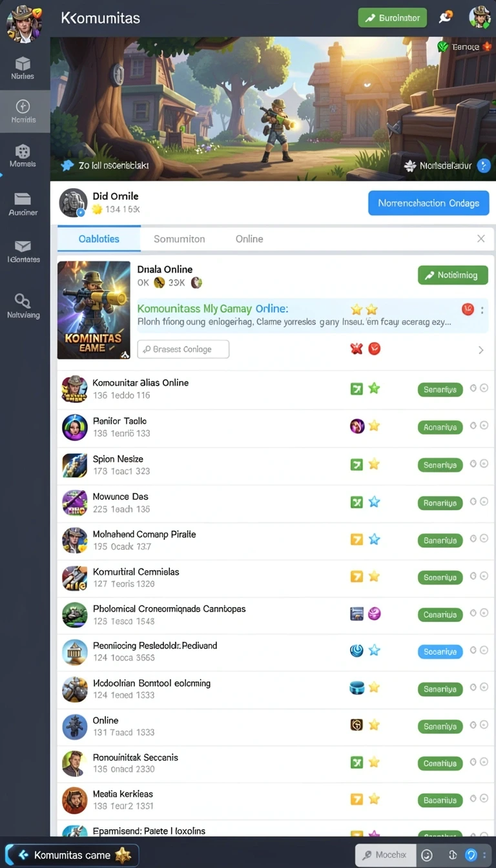Close the tab panel with X

481,239
